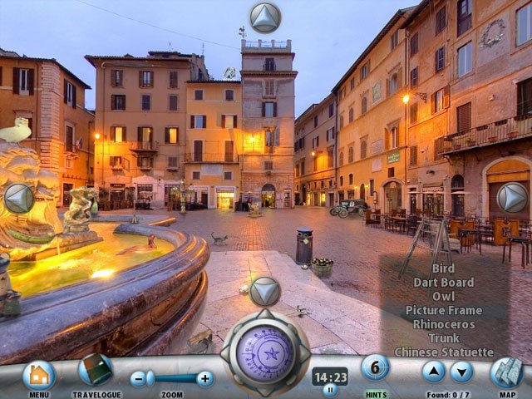Select Picture Frame in the object list

click(x=444, y=310)
